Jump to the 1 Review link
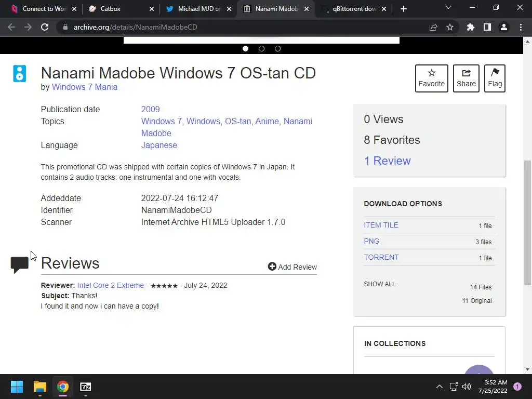This screenshot has height=399, width=532. point(387,161)
